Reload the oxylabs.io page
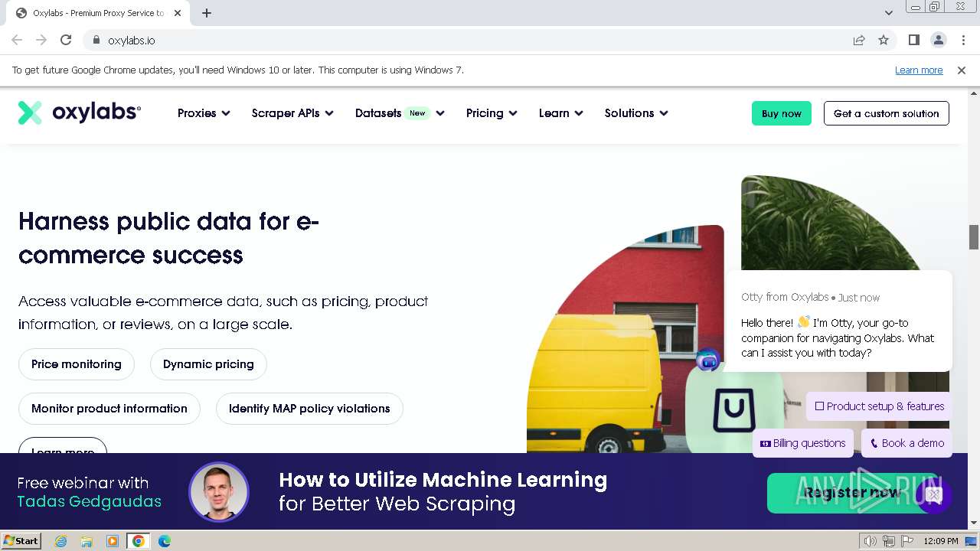This screenshot has width=980, height=551. click(66, 40)
